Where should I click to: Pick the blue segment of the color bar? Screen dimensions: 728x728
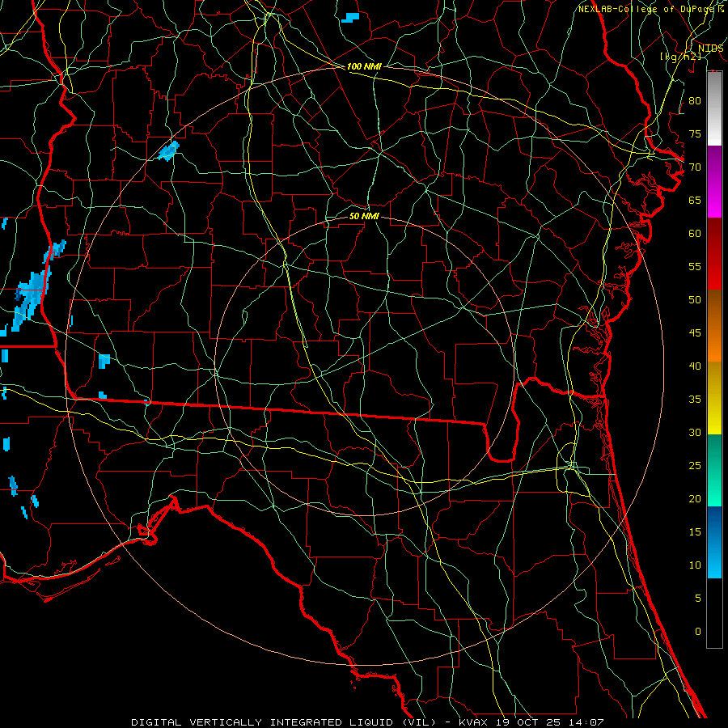point(714,542)
